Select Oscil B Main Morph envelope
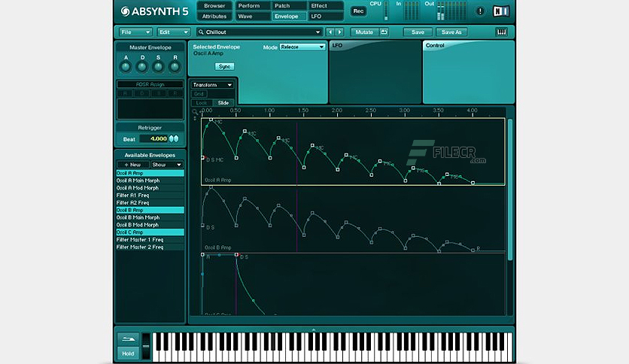The height and width of the screenshot is (364, 629). pyautogui.click(x=150, y=217)
